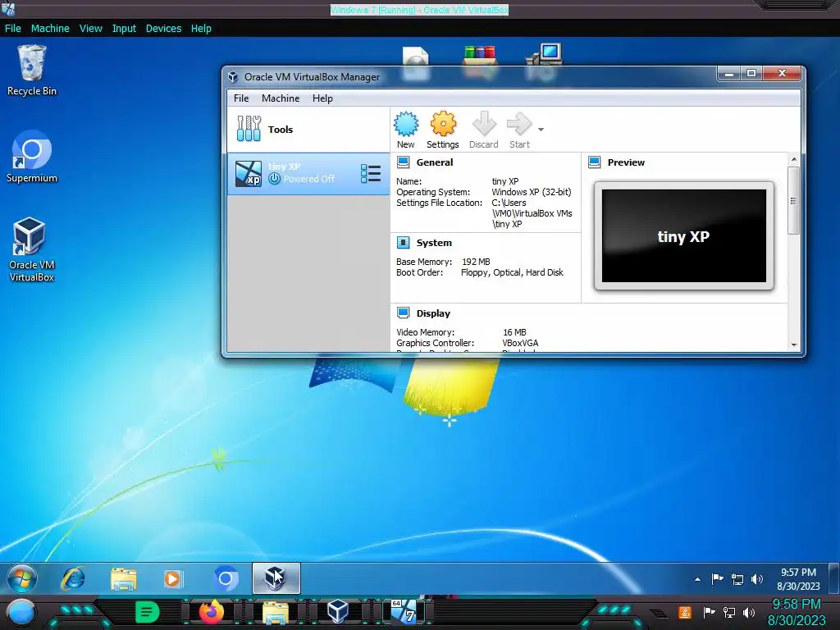Image resolution: width=840 pixels, height=630 pixels.
Task: Click network icon in guest system tray
Action: pos(737,579)
